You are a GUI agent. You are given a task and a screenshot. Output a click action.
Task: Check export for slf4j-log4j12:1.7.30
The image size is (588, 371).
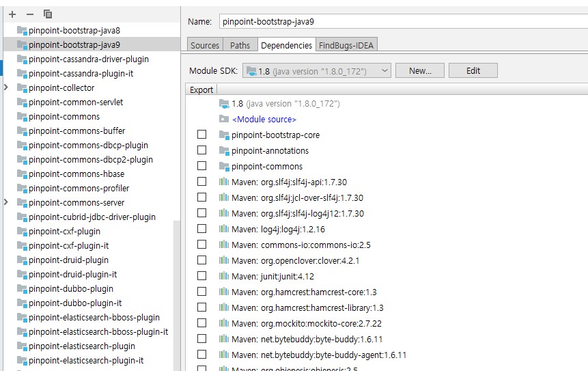click(201, 213)
